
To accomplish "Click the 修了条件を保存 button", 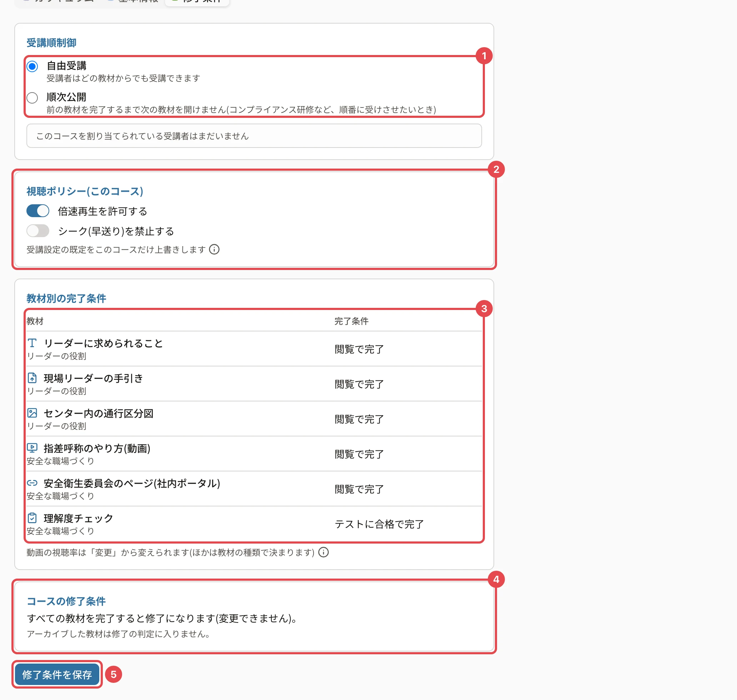I will click(57, 675).
